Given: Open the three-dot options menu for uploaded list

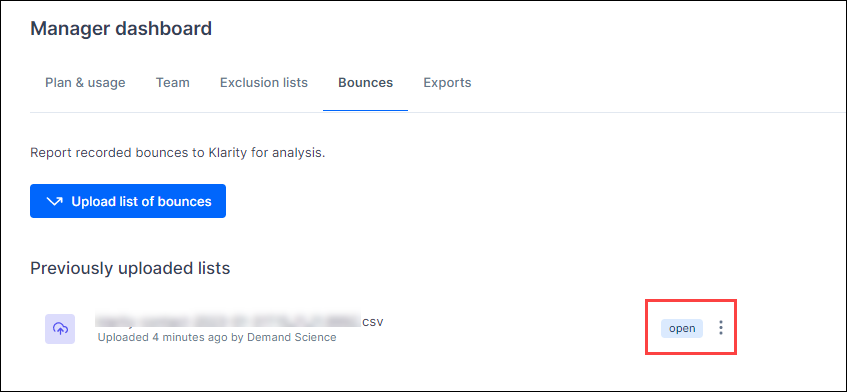Looking at the screenshot, I should pyautogui.click(x=721, y=328).
